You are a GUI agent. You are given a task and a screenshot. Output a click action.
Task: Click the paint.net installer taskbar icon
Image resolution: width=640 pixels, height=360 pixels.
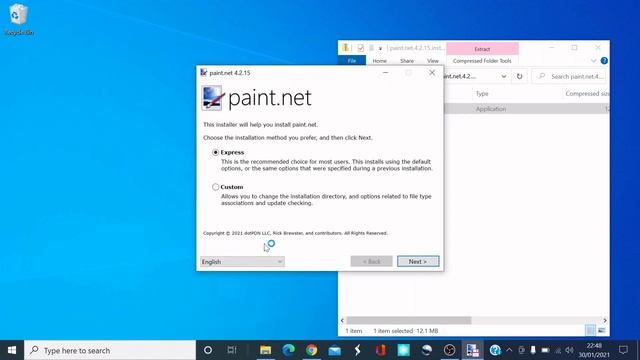click(472, 350)
